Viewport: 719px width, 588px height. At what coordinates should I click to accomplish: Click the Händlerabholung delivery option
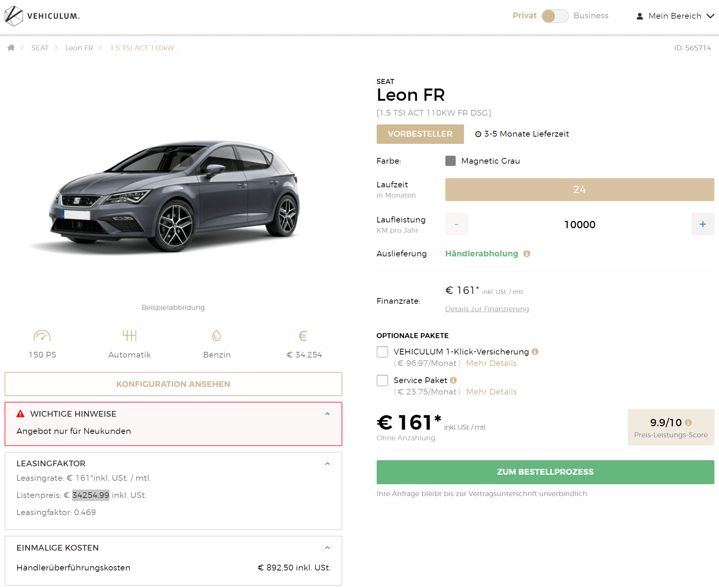click(x=482, y=254)
